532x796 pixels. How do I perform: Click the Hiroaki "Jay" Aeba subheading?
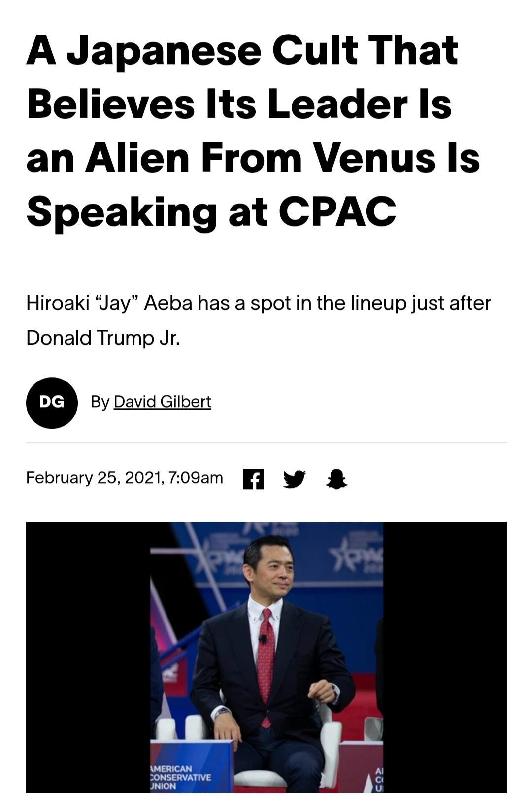pos(258,303)
